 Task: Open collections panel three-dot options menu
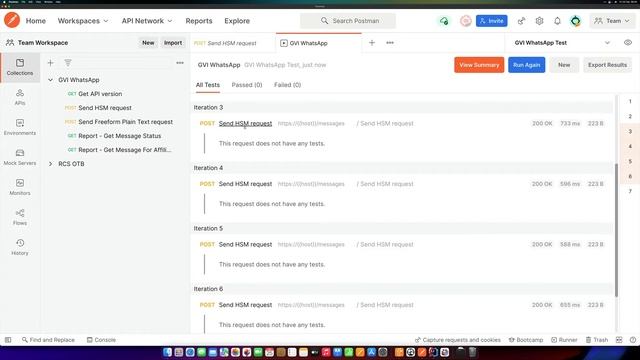pos(180,63)
